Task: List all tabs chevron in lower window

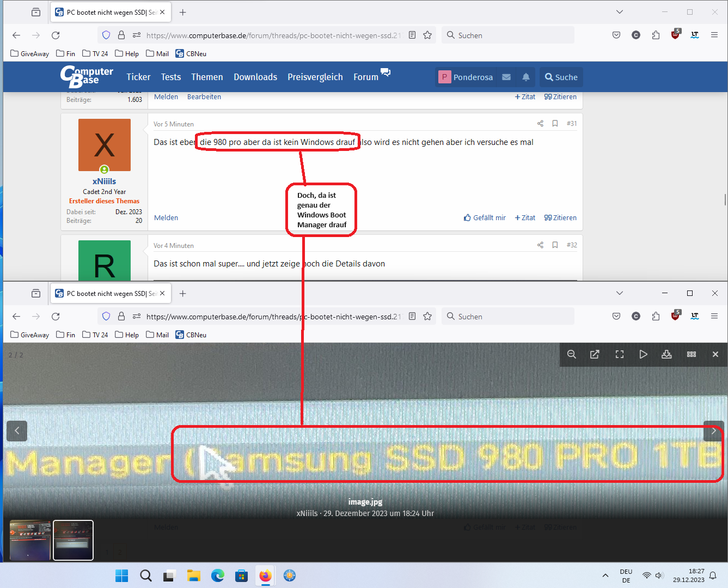Action: (x=620, y=293)
